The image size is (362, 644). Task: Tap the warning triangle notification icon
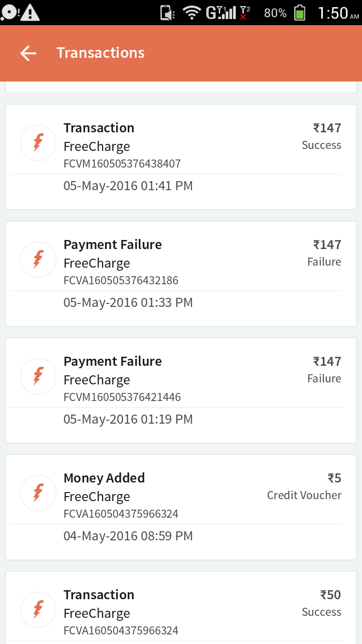pos(30,13)
